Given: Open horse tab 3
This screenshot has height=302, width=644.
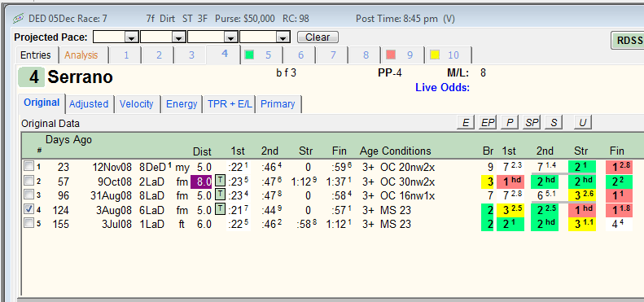Looking at the screenshot, I should tap(191, 55).
